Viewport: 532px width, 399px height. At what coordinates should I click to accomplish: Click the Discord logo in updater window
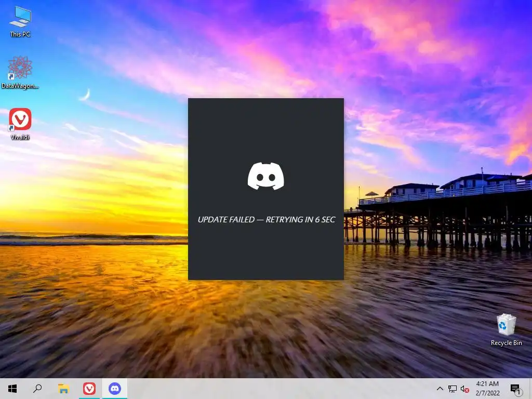pos(265,176)
